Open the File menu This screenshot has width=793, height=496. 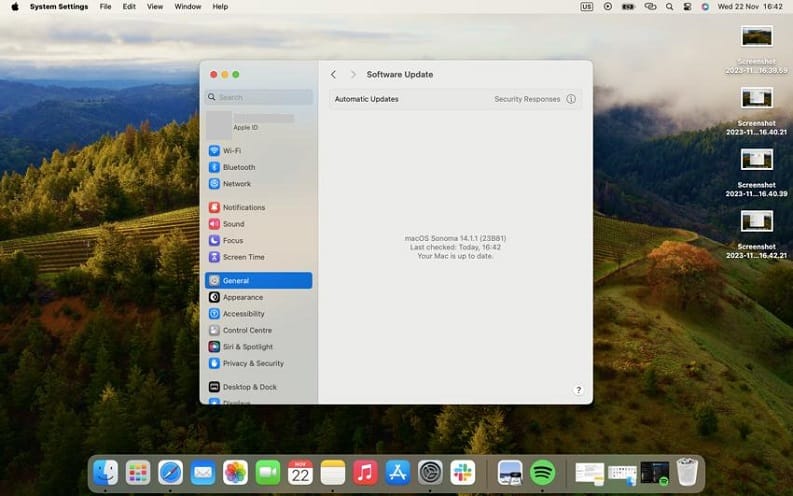[x=105, y=7]
